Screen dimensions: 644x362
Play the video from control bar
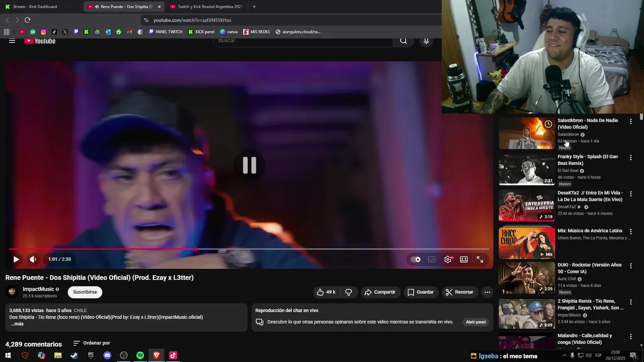point(16,259)
